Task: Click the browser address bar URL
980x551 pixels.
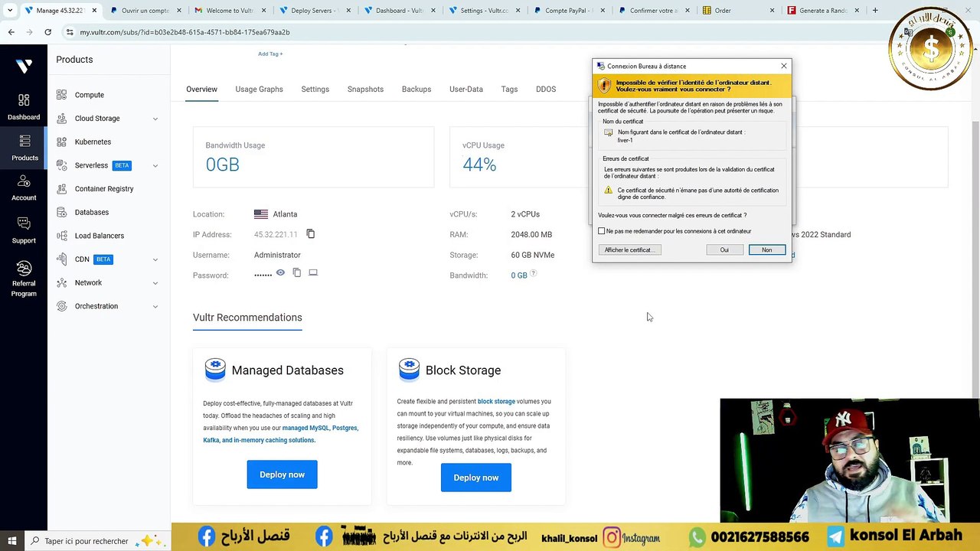Action: [185, 32]
